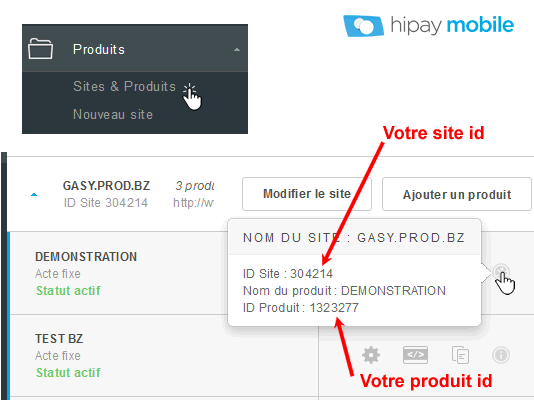
Task: Click the ID Produit 1323277 text
Action: (x=301, y=308)
